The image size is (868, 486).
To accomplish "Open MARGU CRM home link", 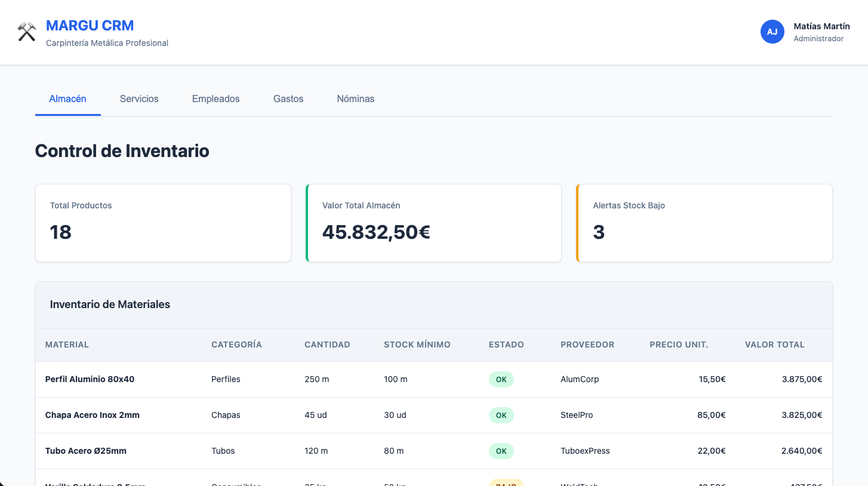I will pyautogui.click(x=90, y=25).
